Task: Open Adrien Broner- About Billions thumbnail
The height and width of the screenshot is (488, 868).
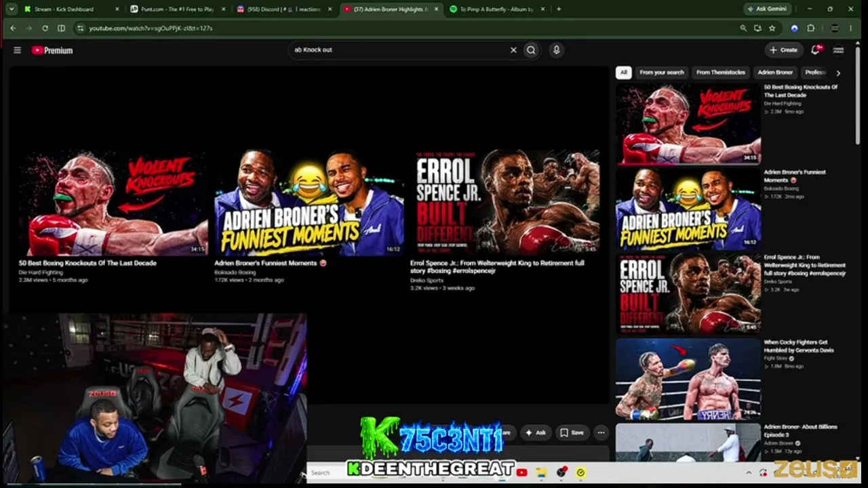Action: click(688, 443)
